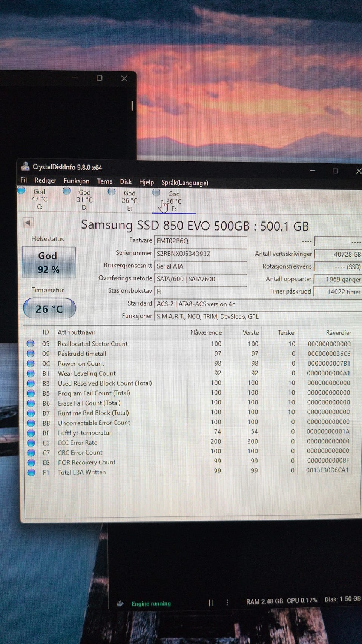The image size is (362, 644).
Task: Click the CrystalDiskInfo title bar icon
Action: 25,166
